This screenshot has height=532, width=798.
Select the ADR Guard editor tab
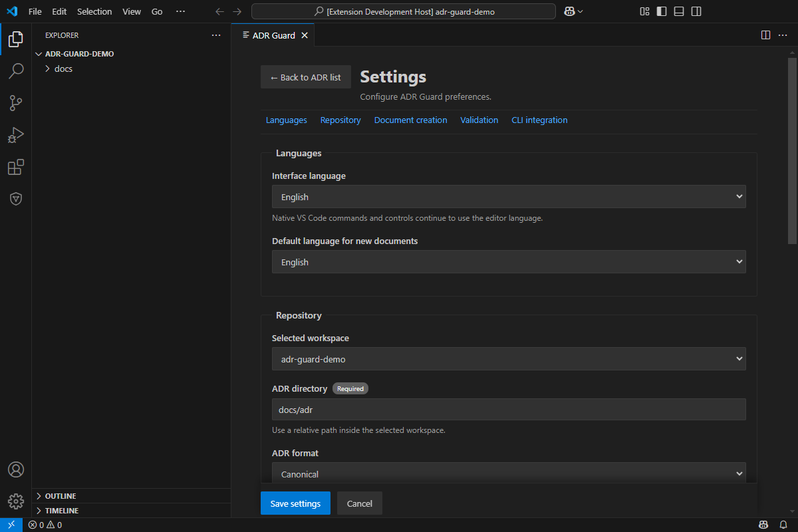point(273,35)
